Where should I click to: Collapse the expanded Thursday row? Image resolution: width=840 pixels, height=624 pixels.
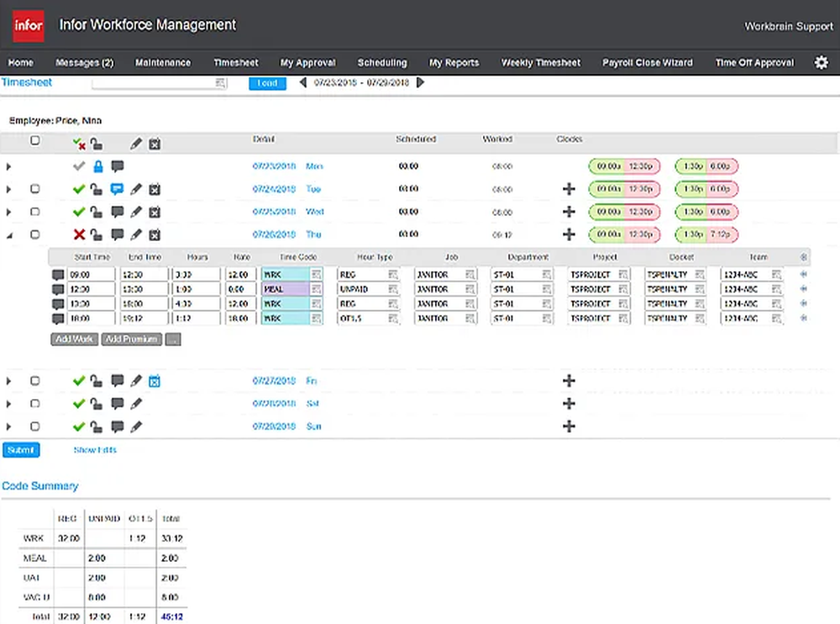pos(9,235)
